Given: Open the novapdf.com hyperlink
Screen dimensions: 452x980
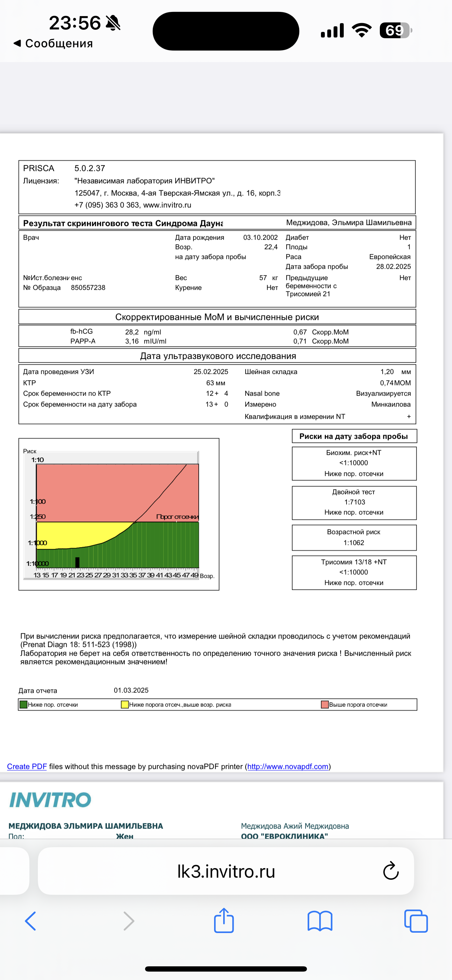Looking at the screenshot, I should 288,766.
